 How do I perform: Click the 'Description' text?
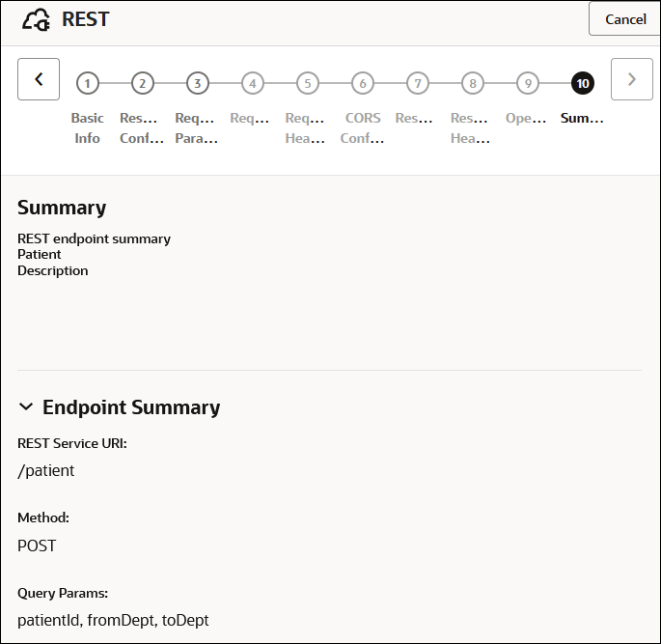[x=53, y=270]
